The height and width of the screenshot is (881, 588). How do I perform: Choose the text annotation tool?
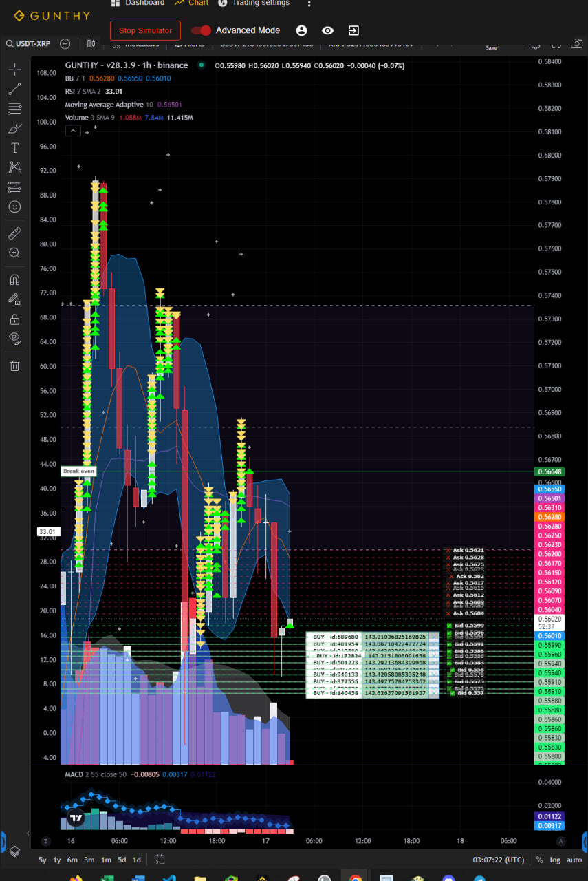[14, 148]
